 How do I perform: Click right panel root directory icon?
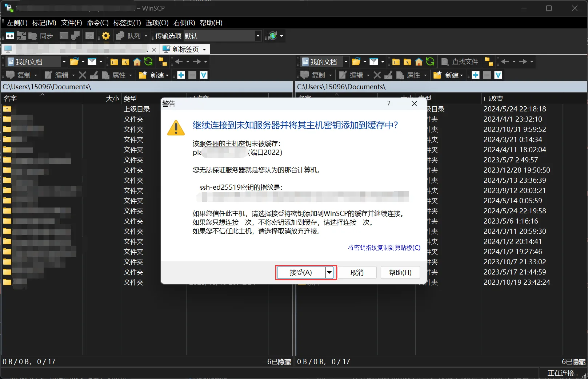[407, 62]
